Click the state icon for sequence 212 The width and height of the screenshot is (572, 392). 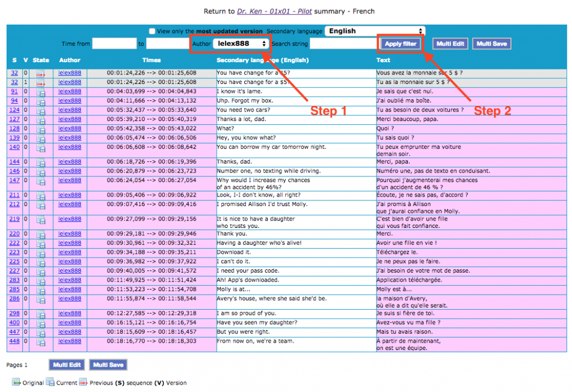tap(41, 205)
